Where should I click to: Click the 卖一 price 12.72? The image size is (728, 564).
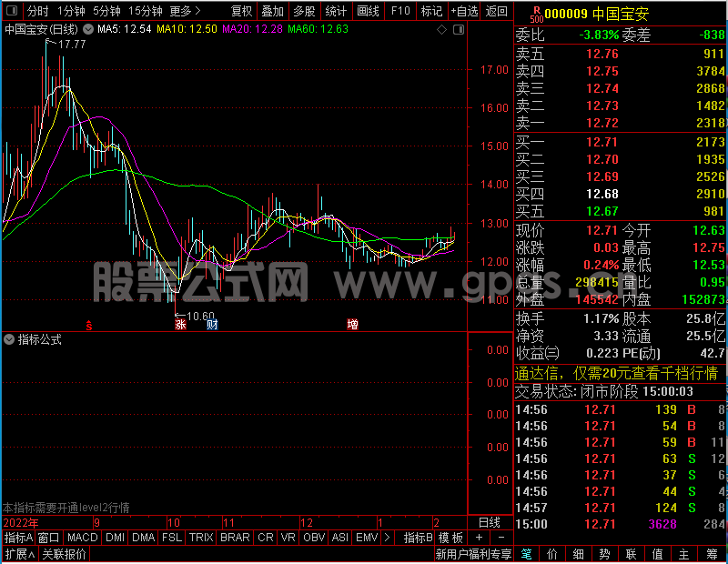pos(602,123)
